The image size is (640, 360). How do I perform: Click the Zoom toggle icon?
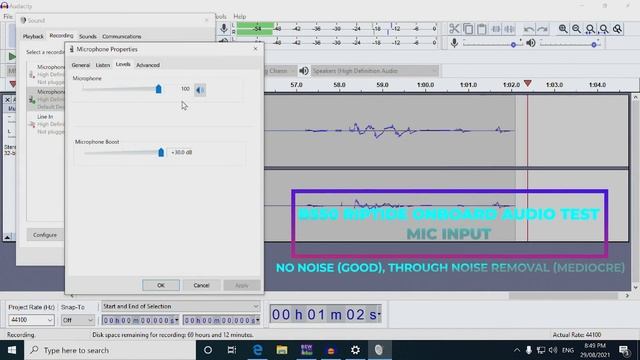pos(618,29)
